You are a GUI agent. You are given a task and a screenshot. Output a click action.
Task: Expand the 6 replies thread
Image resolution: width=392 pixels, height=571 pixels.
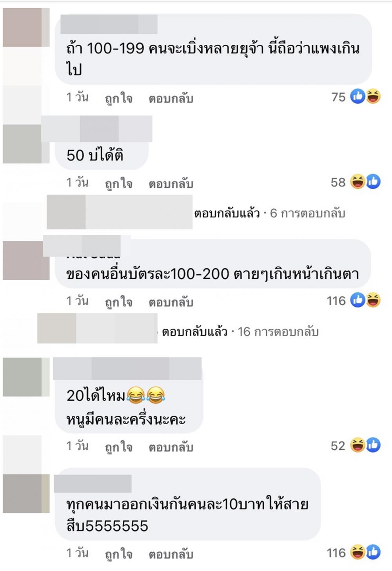[270, 213]
